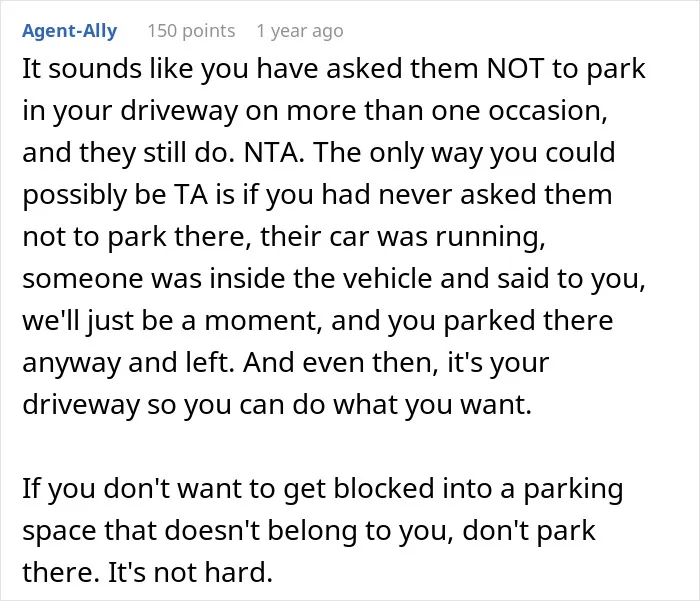Click the NTA verdict in the comment
The image size is (700, 601).
tap(271, 152)
